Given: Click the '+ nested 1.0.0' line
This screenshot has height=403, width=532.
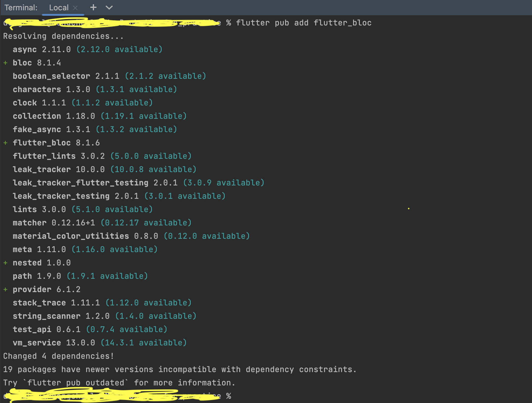Looking at the screenshot, I should [37, 263].
